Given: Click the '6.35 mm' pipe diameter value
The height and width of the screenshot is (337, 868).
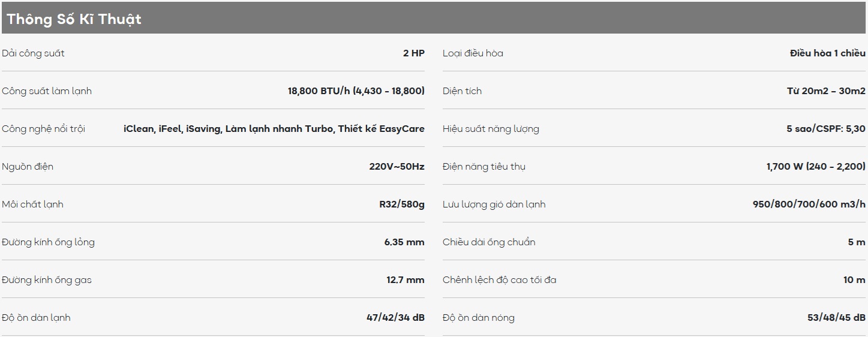Looking at the screenshot, I should pos(404,242).
